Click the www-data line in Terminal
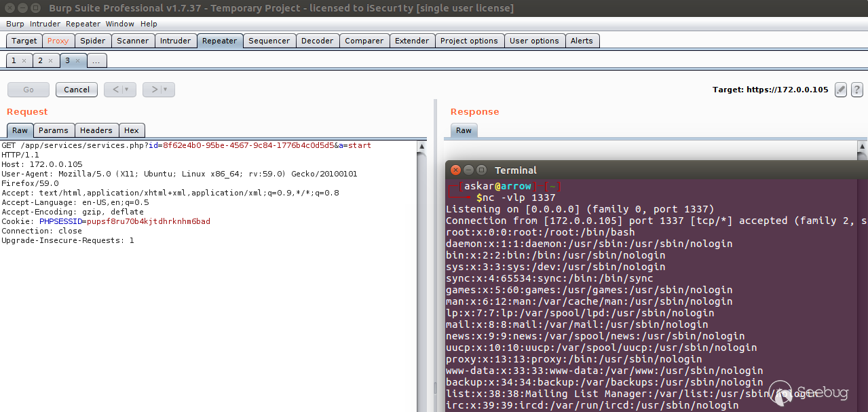This screenshot has height=412, width=868. tap(604, 371)
